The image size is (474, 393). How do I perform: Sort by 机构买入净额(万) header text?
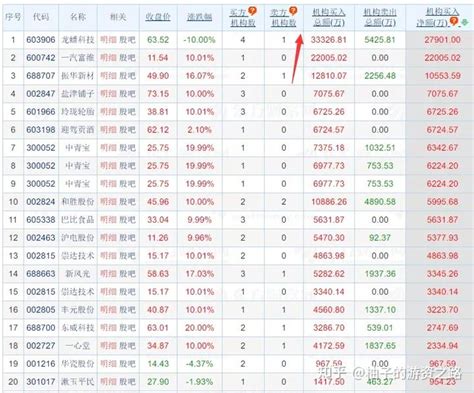pyautogui.click(x=437, y=17)
